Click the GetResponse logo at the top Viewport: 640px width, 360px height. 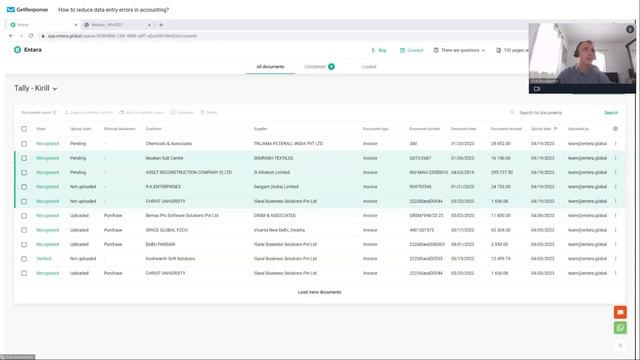[x=27, y=9]
